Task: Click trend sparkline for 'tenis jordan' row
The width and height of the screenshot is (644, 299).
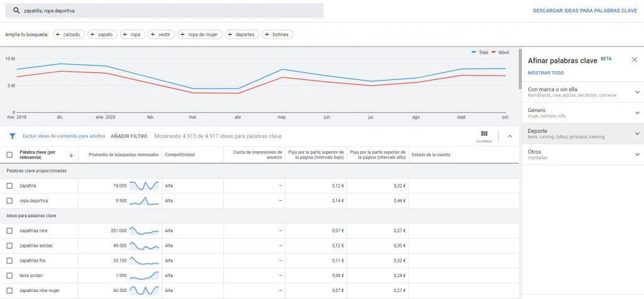Action: [144, 276]
